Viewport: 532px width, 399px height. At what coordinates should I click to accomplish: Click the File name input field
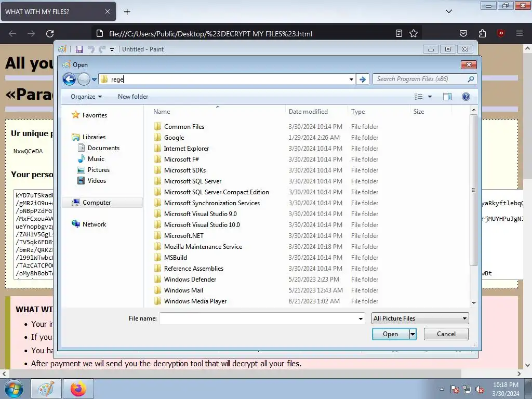258,318
